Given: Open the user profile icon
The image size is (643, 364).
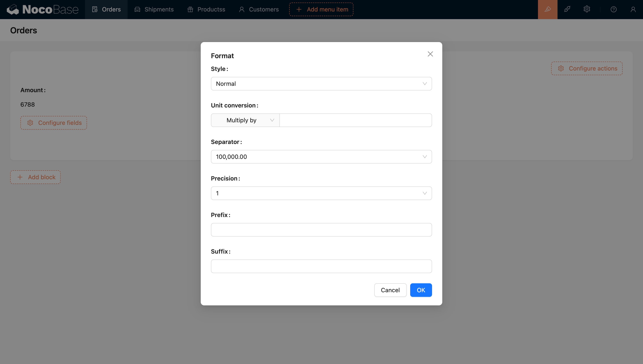Looking at the screenshot, I should (x=633, y=10).
